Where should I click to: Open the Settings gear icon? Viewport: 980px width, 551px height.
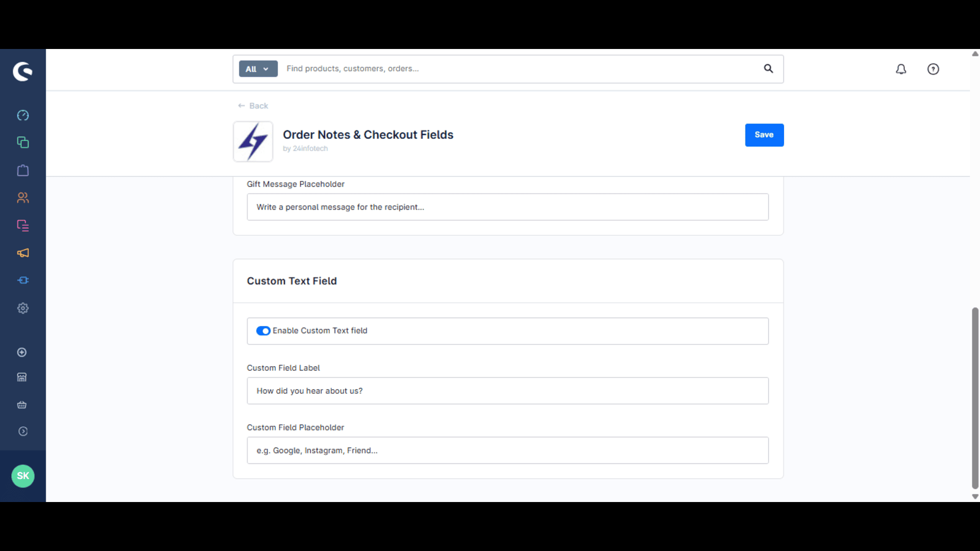click(23, 308)
